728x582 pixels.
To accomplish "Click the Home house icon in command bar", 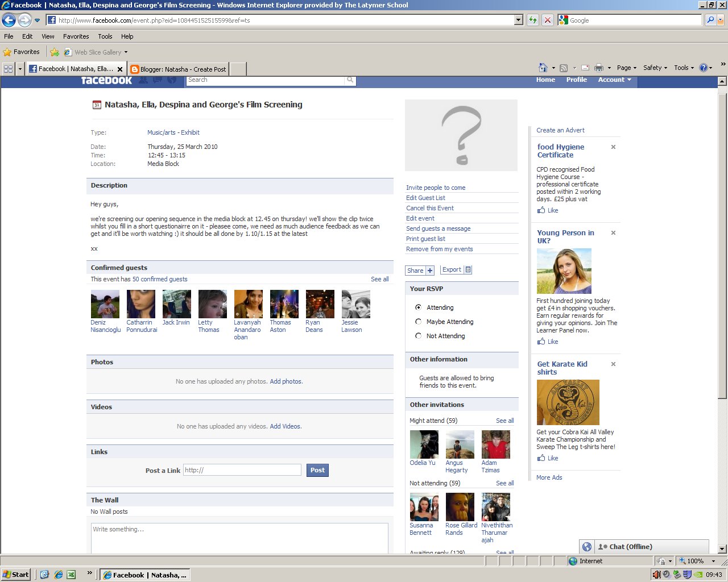I will tap(543, 68).
